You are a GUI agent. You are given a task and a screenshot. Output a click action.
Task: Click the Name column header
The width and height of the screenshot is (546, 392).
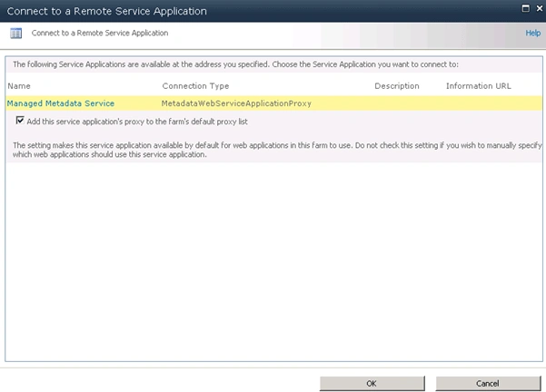19,86
